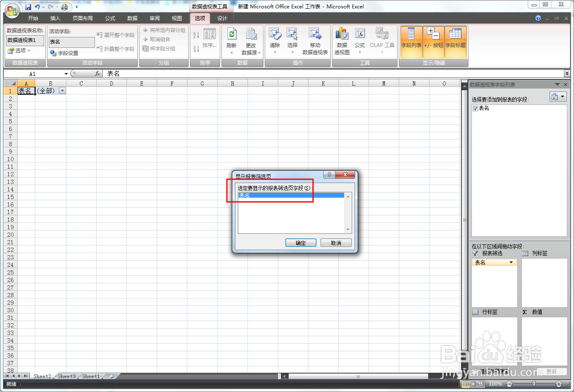This screenshot has width=574, height=392.
Task: Insert a 数据透视图 pivot chart
Action: pos(342,42)
